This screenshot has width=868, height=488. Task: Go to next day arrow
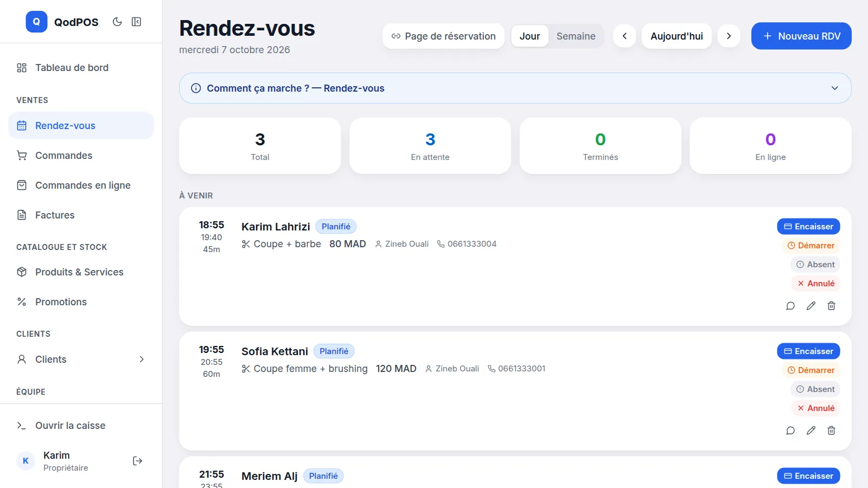coord(729,36)
